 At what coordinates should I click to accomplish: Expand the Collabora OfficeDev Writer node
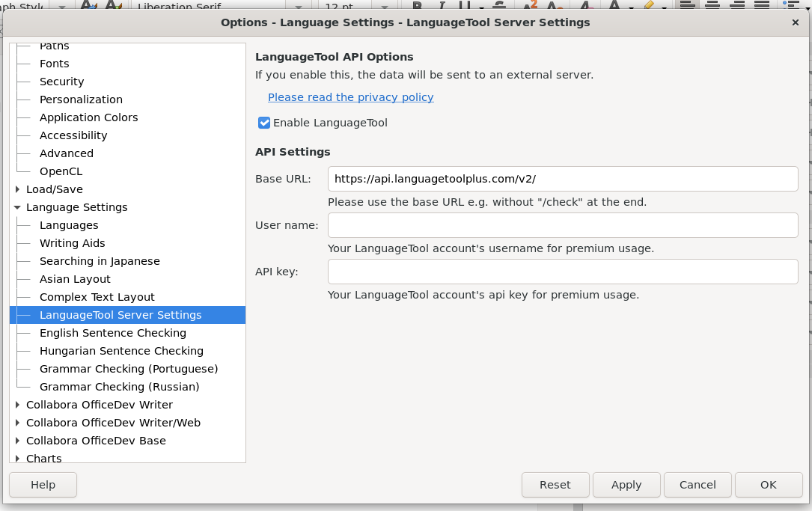(18, 405)
